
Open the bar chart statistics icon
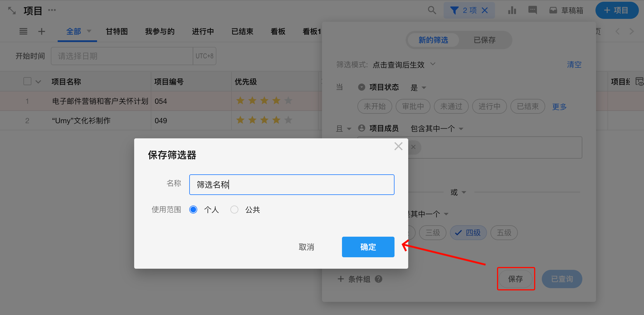coord(512,10)
